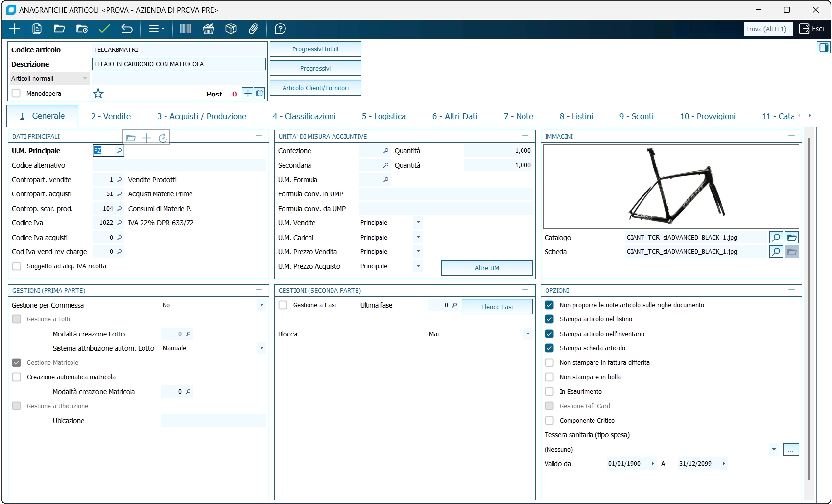
Task: Open the help question mark icon
Action: point(280,29)
